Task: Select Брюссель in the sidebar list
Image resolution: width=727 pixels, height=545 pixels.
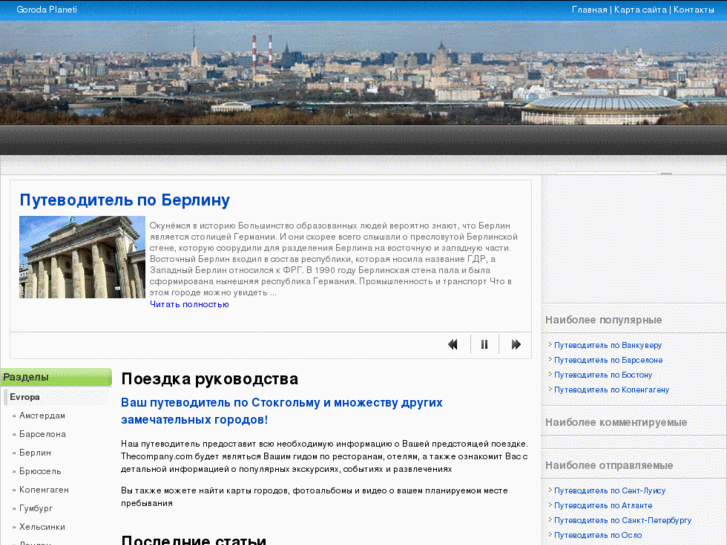Action: click(40, 471)
